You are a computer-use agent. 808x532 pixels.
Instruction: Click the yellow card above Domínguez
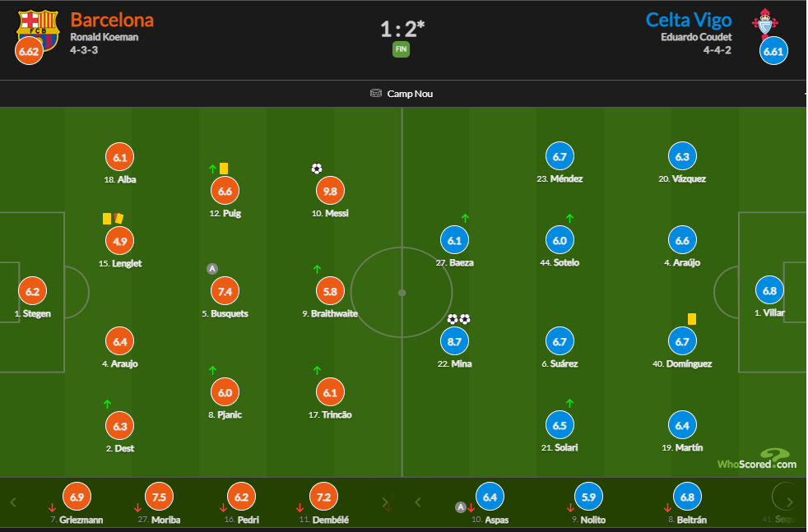click(692, 319)
